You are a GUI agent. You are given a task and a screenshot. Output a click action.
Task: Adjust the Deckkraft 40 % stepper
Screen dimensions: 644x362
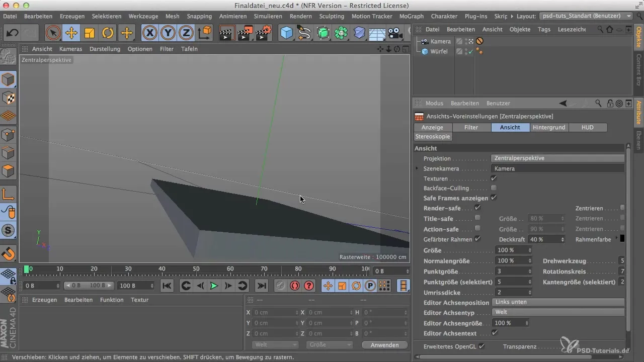click(x=562, y=239)
